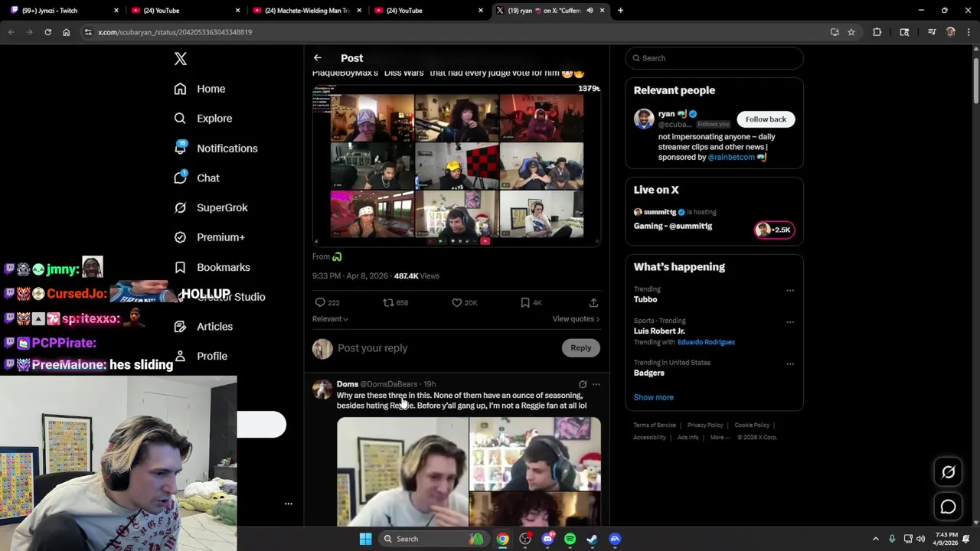Click the share icon on the post
980x551 pixels.
click(x=593, y=303)
